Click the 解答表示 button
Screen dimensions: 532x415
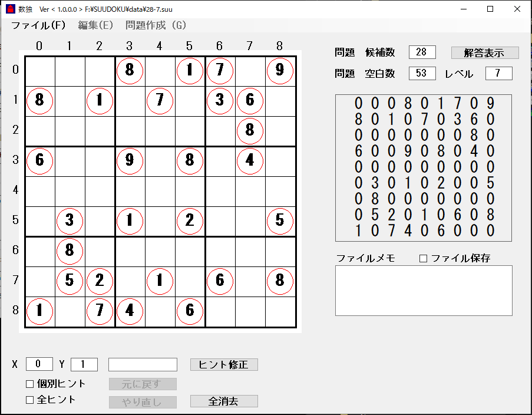pyautogui.click(x=484, y=52)
